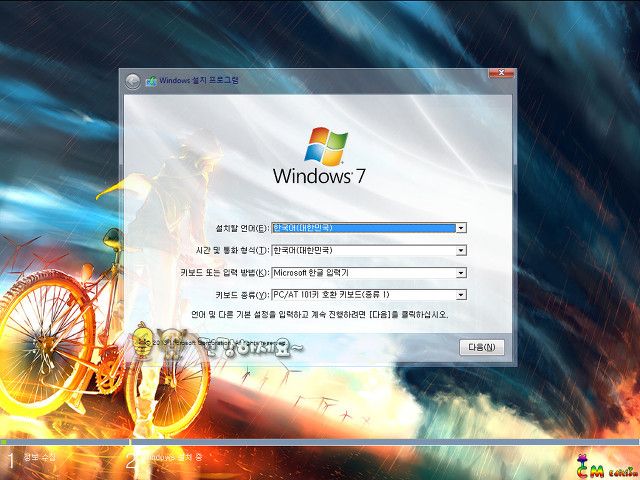The height and width of the screenshot is (480, 640).
Task: Select the highlighted 한국어(대한민국) install language field
Action: click(x=369, y=228)
